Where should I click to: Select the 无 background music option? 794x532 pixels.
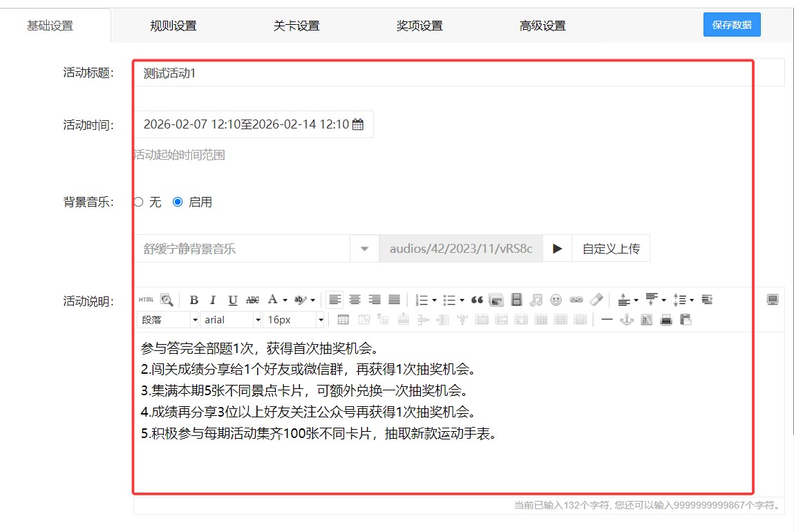pos(138,202)
